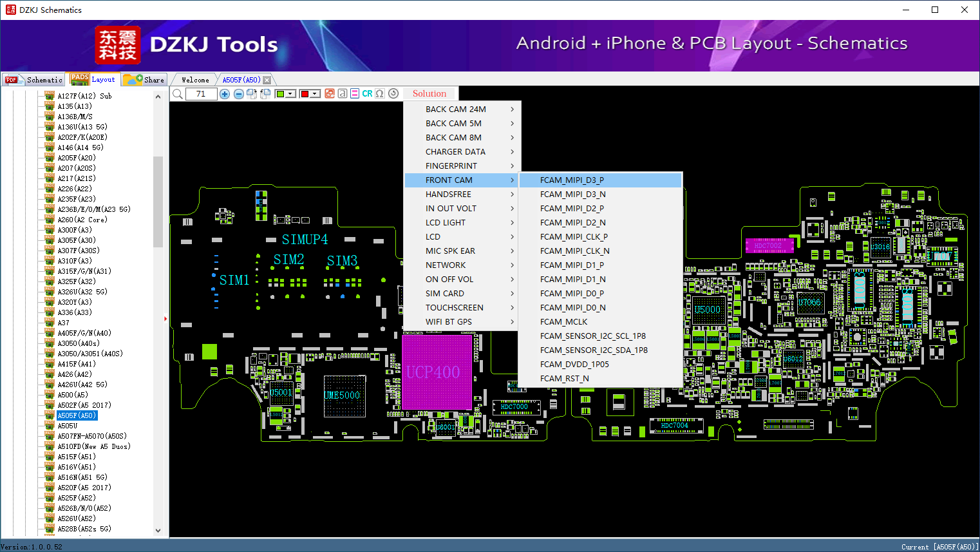Click the circular reset arrow icon
980x552 pixels.
393,93
